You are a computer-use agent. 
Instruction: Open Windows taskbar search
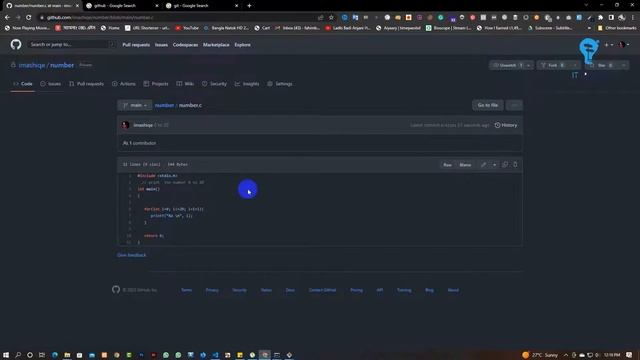coord(18,355)
